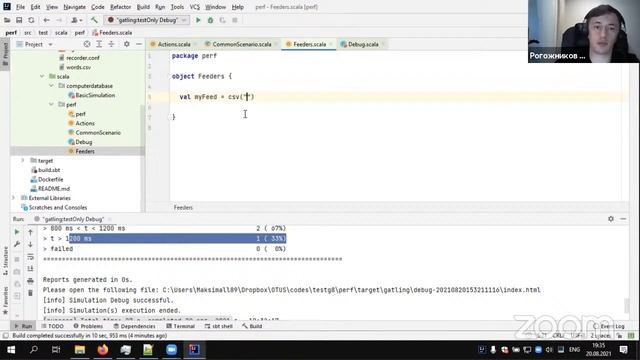Open the Tools menu
The width and height of the screenshot is (640, 360).
pos(177,7)
